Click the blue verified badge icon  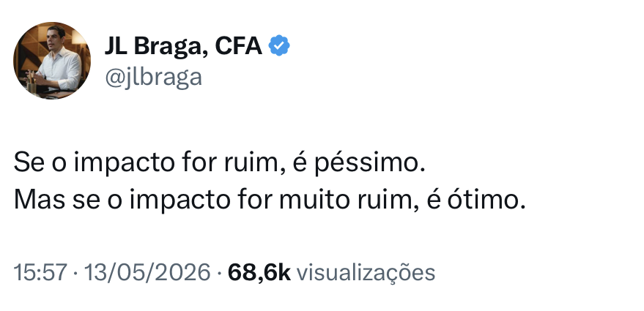(x=279, y=45)
